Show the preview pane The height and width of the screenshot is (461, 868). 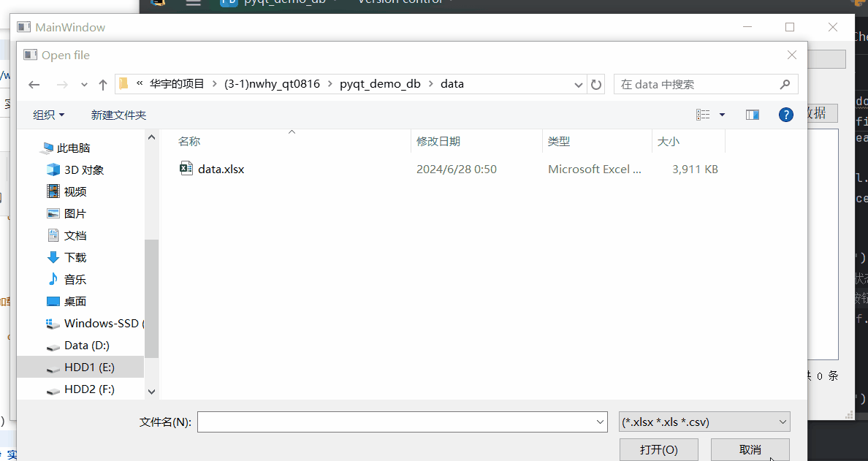click(x=753, y=115)
